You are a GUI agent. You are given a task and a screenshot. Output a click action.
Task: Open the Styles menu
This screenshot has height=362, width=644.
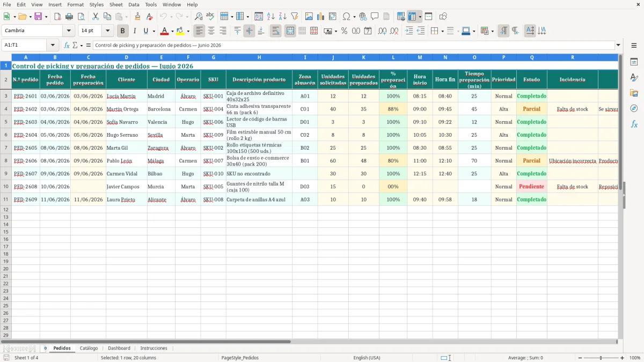coord(97,4)
